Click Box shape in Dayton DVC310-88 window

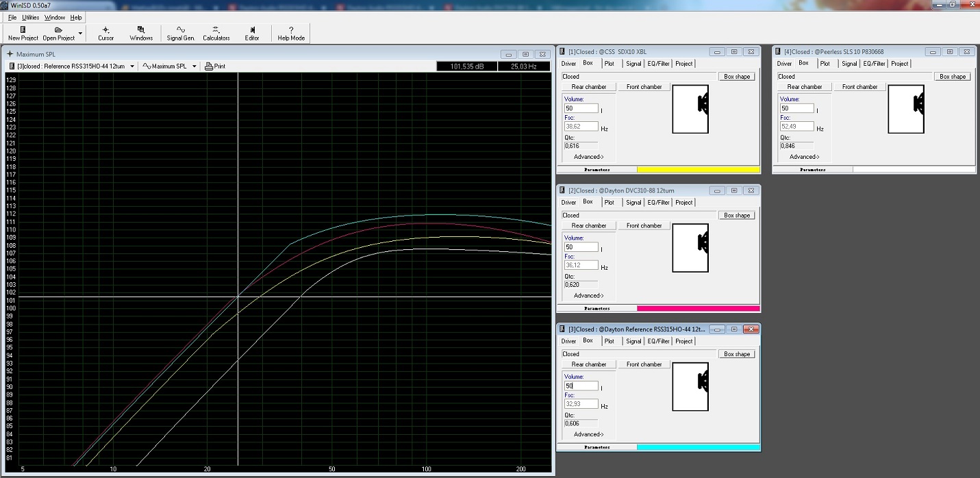coord(737,215)
